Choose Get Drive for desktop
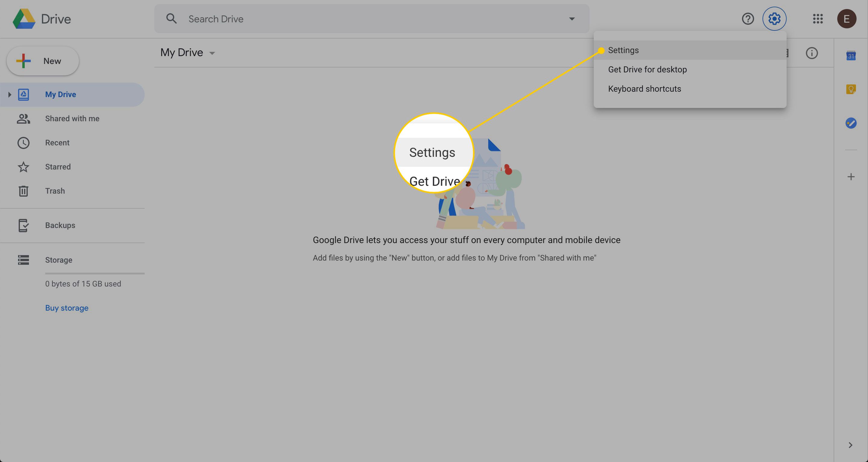Screen dimensions: 868x462 click(x=690, y=69)
